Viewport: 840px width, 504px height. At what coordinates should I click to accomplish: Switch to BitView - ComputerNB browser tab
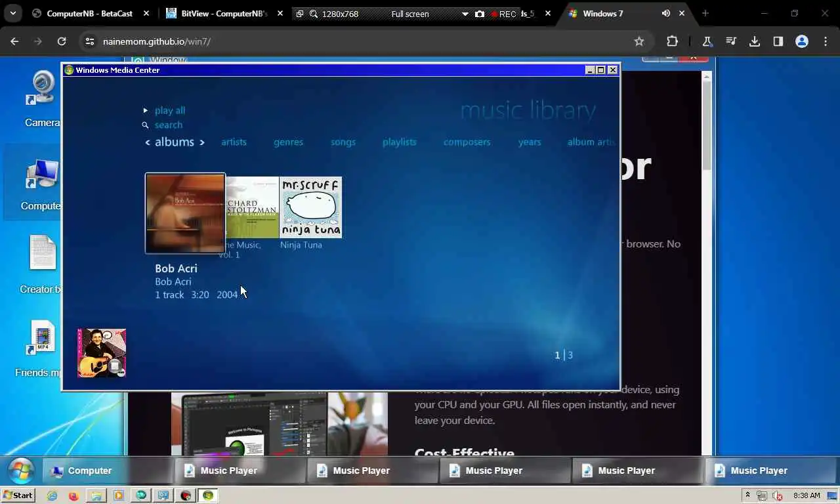(224, 13)
